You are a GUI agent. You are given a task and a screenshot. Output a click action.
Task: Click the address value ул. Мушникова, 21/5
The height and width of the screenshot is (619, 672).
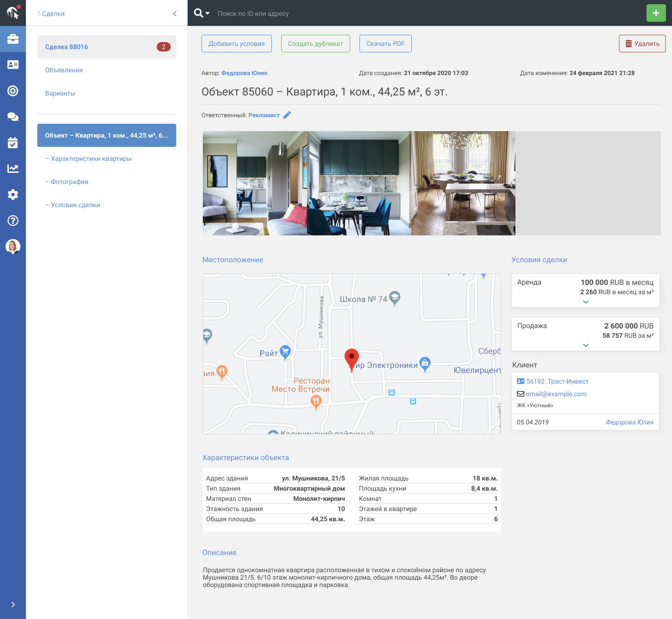[x=314, y=478]
